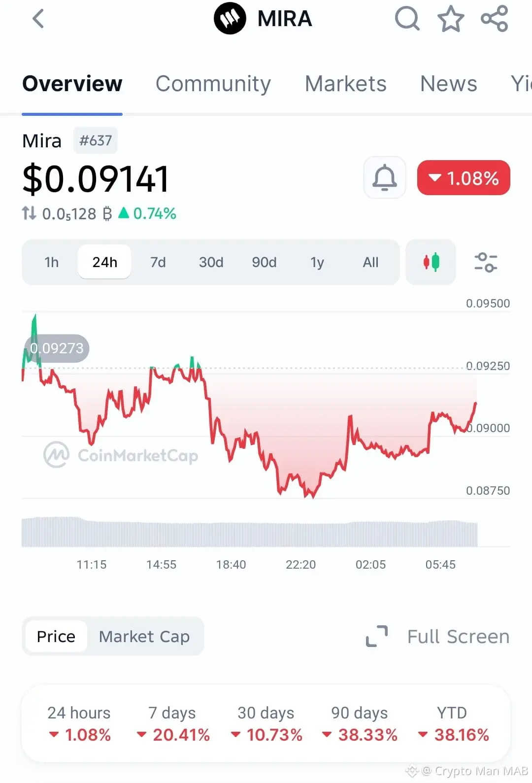Image resolution: width=532 pixels, height=783 pixels.
Task: Open search with magnifier icon
Action: (407, 19)
